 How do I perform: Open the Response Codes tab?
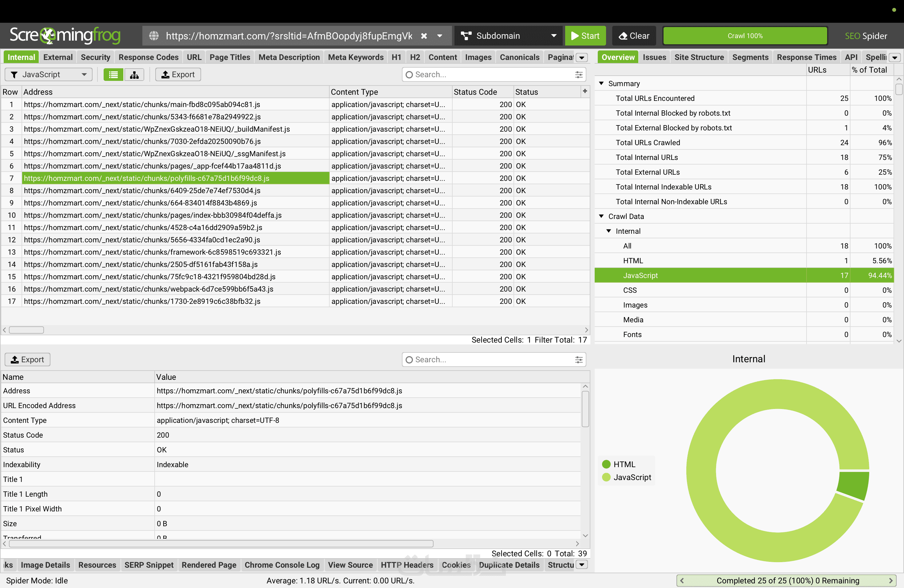[x=148, y=57]
